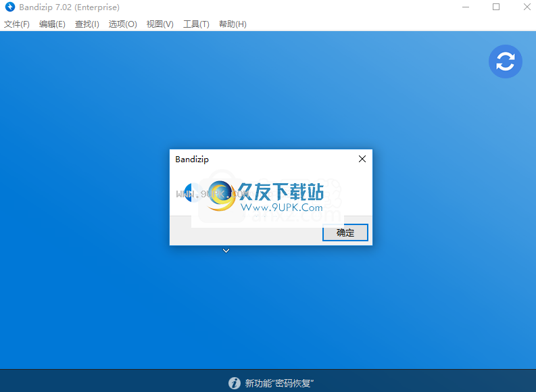Open the 查找(I) menu
This screenshot has width=536, height=392.
[87, 24]
